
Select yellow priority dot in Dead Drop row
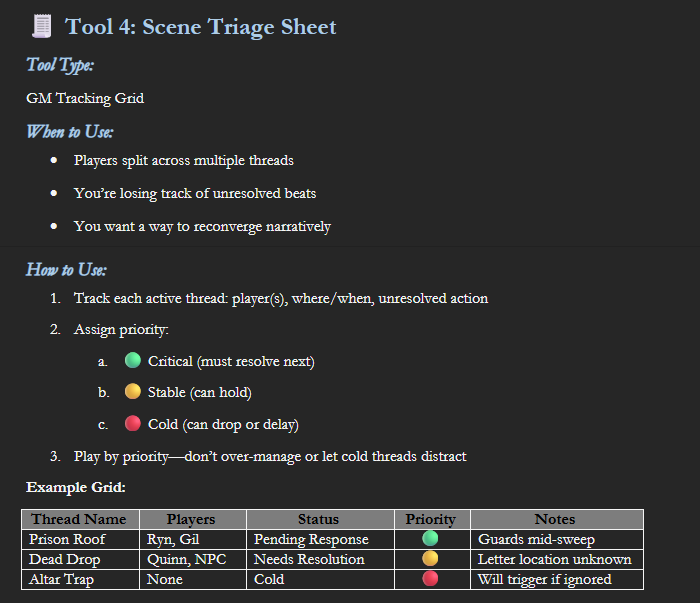click(430, 558)
